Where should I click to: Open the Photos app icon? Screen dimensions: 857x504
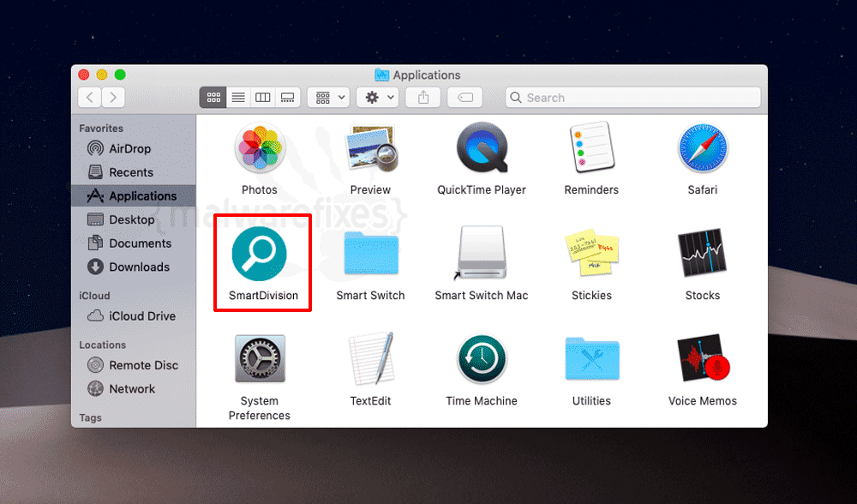point(260,148)
